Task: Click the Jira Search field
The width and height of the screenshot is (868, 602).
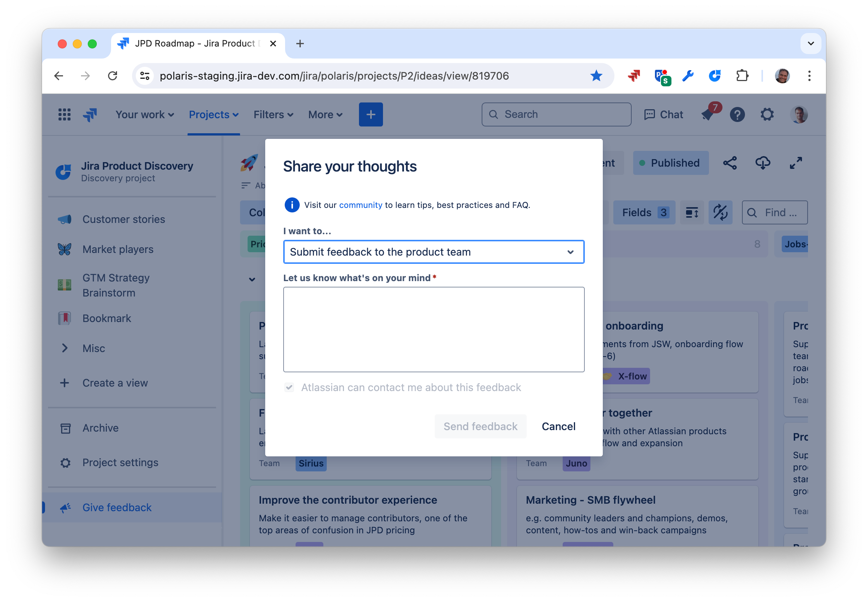Action: pyautogui.click(x=556, y=114)
